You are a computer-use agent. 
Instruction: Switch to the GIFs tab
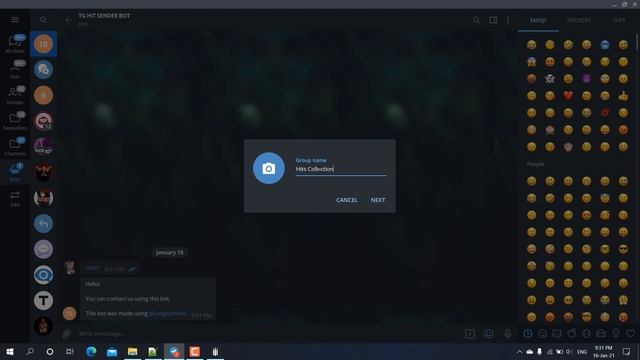[x=619, y=20]
